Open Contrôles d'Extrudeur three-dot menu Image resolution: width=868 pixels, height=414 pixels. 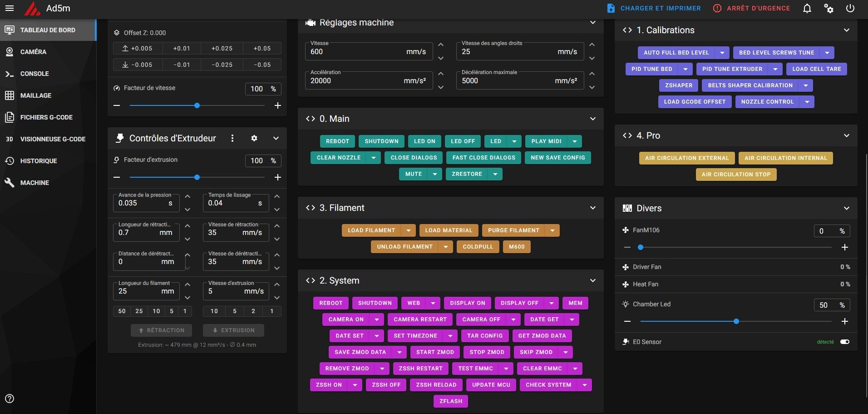pyautogui.click(x=232, y=138)
